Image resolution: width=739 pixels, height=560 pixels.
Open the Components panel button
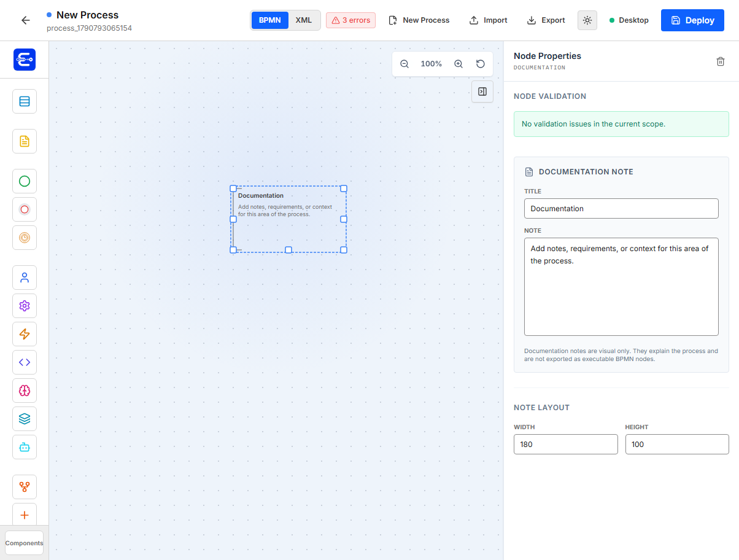point(25,543)
